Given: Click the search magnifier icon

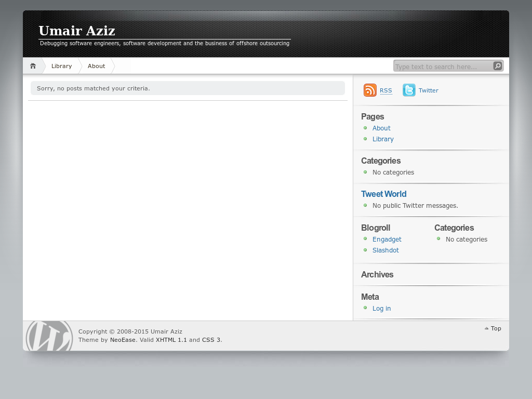Looking at the screenshot, I should click(x=497, y=66).
